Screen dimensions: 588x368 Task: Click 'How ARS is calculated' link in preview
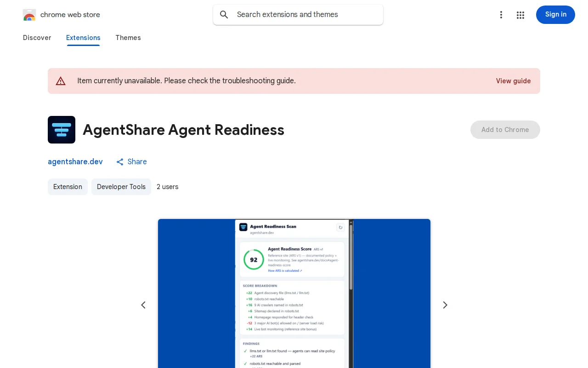(x=285, y=271)
